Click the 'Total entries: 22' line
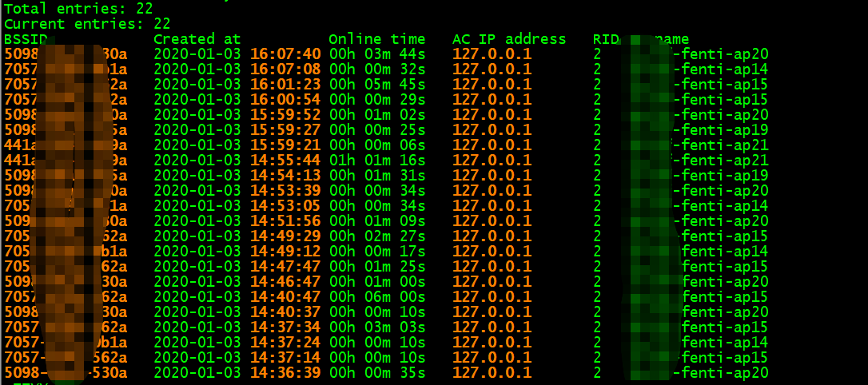The image size is (868, 385). [x=78, y=8]
